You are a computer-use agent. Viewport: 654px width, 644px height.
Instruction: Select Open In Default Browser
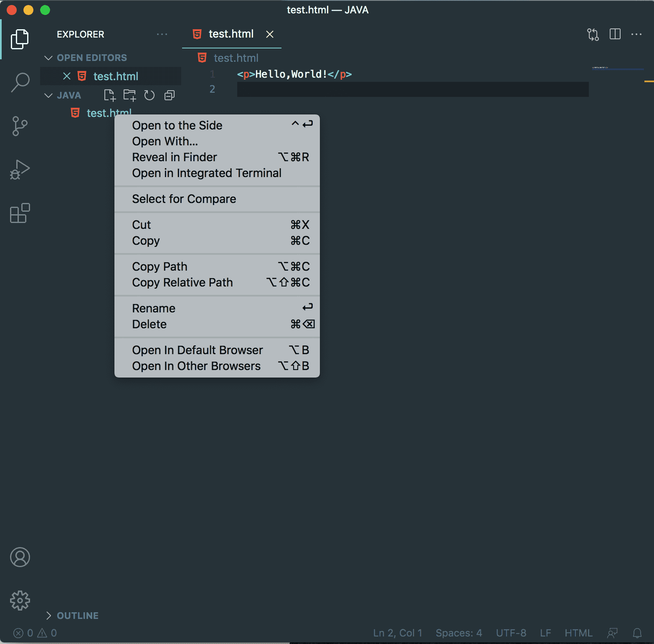click(217, 350)
